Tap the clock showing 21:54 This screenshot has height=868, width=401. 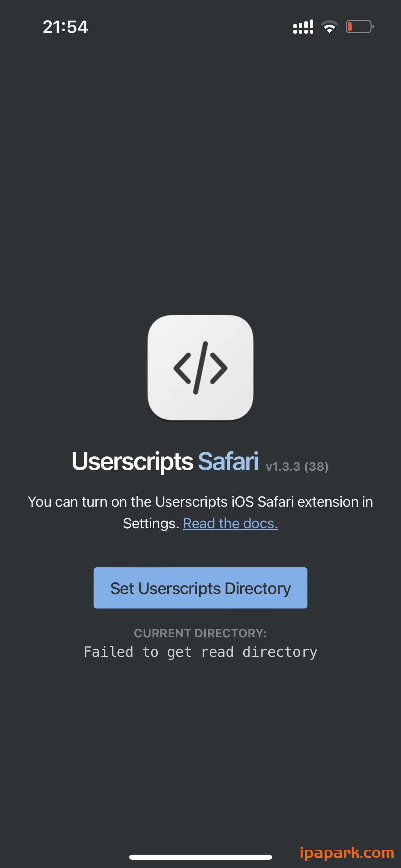(65, 26)
